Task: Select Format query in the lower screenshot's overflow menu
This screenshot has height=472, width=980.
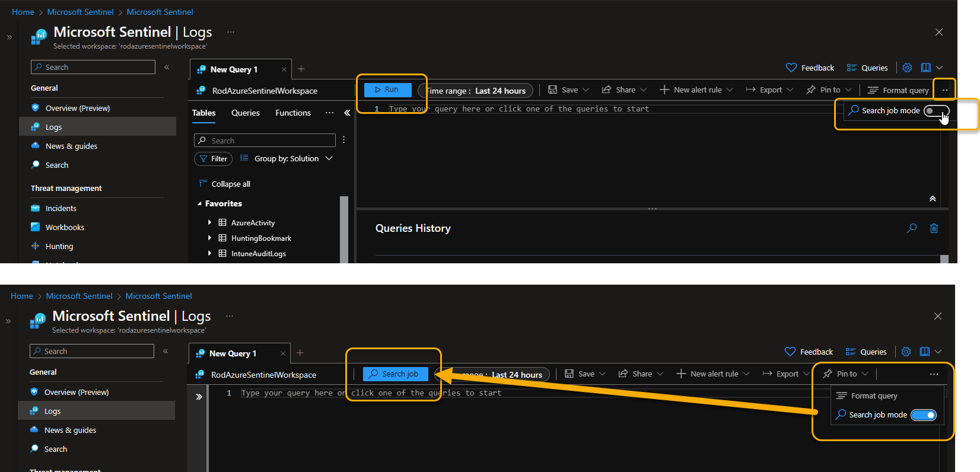Action: [x=867, y=396]
